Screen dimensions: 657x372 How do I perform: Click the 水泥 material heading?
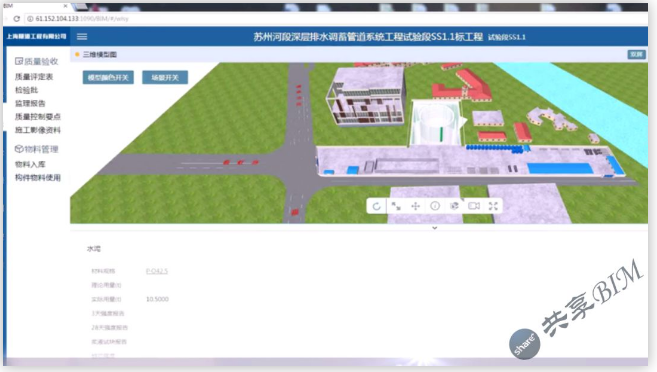click(x=94, y=249)
